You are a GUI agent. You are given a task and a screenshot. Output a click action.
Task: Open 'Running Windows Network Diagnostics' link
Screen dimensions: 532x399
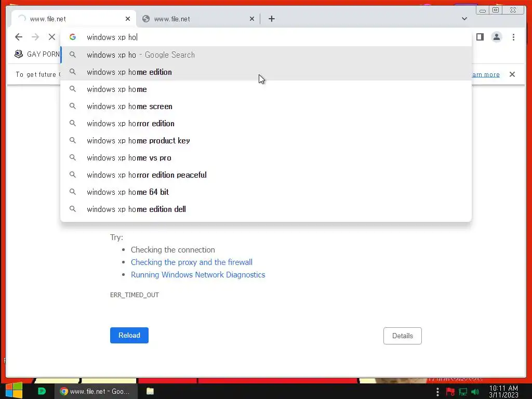(198, 275)
